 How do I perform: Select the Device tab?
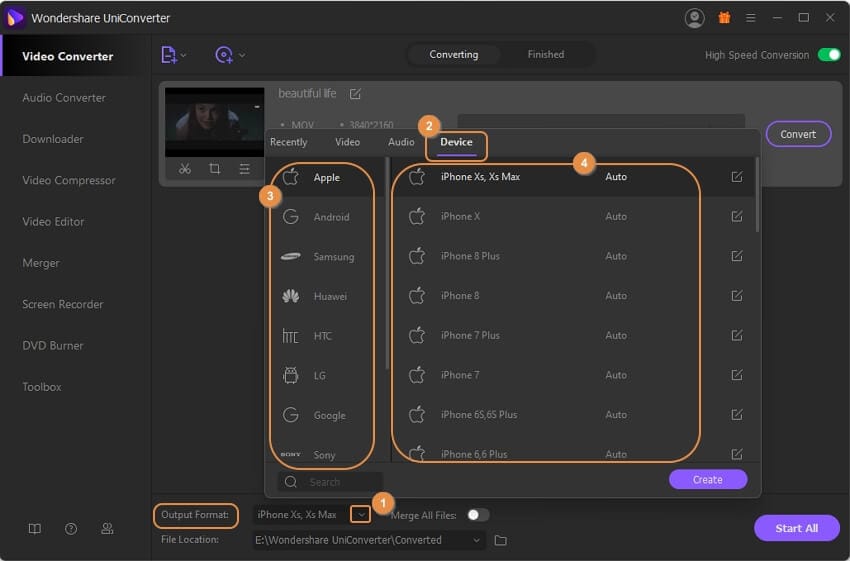[456, 142]
